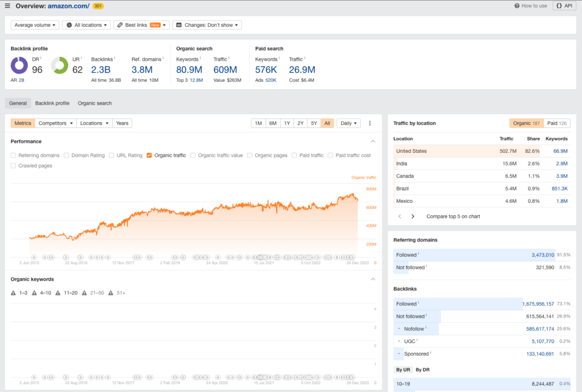The width and height of the screenshot is (582, 392).
Task: Enable Paid traffic checkbox
Action: coord(294,156)
